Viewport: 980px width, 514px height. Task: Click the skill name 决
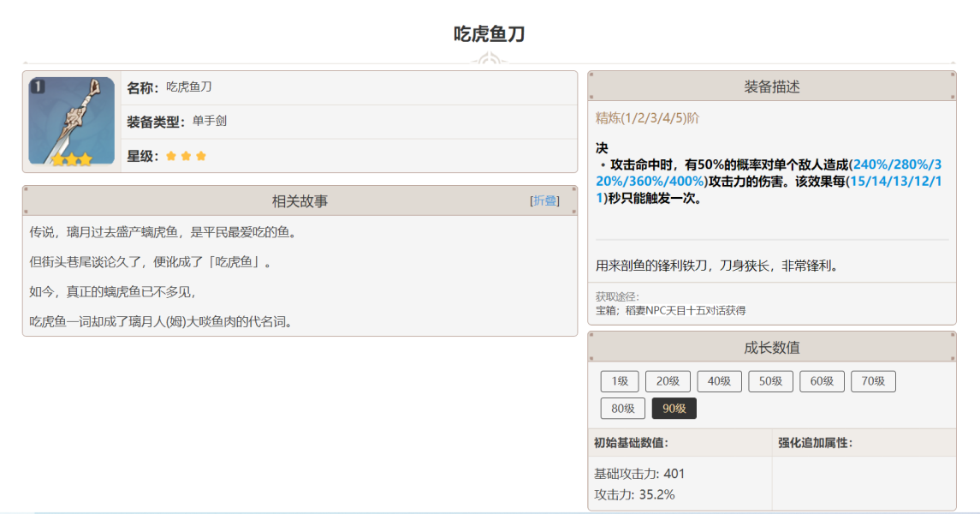(x=602, y=147)
